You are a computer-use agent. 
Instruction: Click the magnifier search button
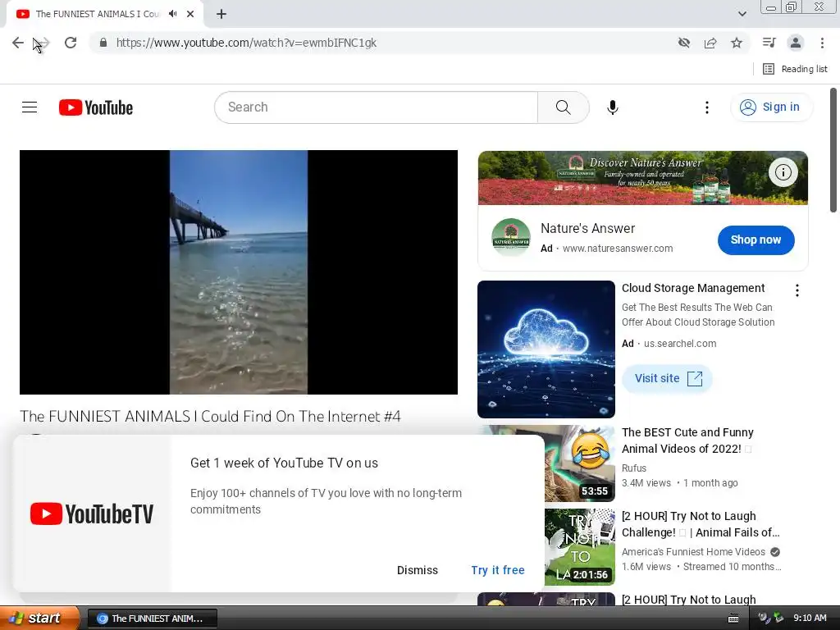click(x=563, y=107)
